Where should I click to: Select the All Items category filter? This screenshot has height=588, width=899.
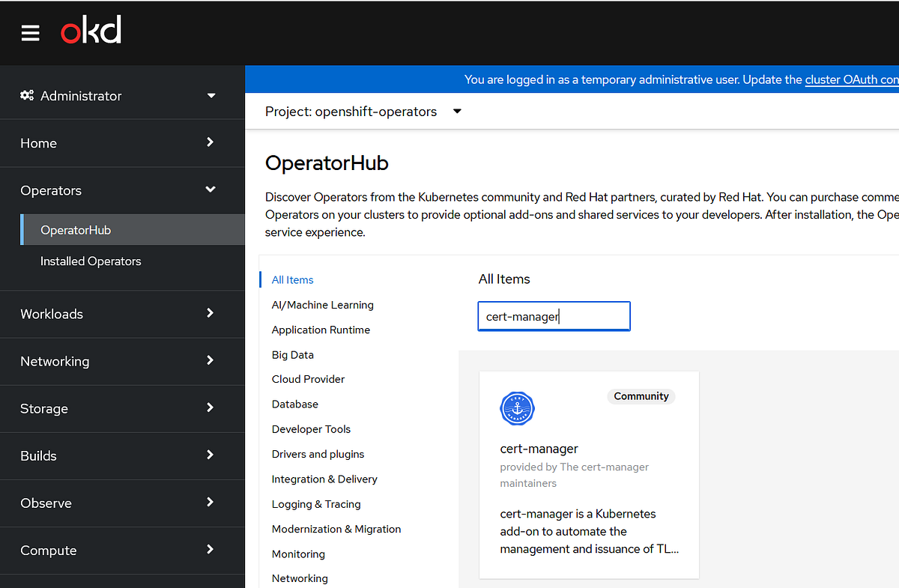point(292,279)
